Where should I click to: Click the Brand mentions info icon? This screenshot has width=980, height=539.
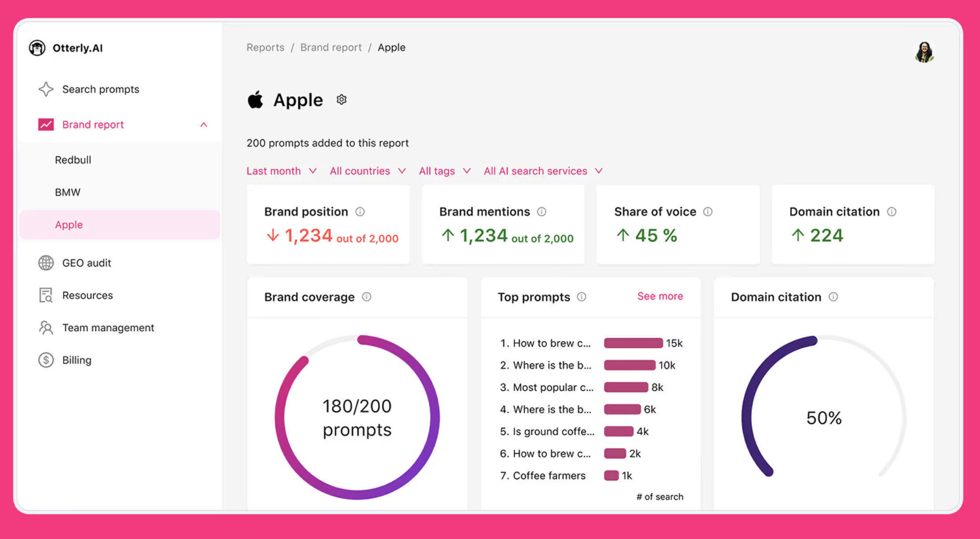(542, 212)
